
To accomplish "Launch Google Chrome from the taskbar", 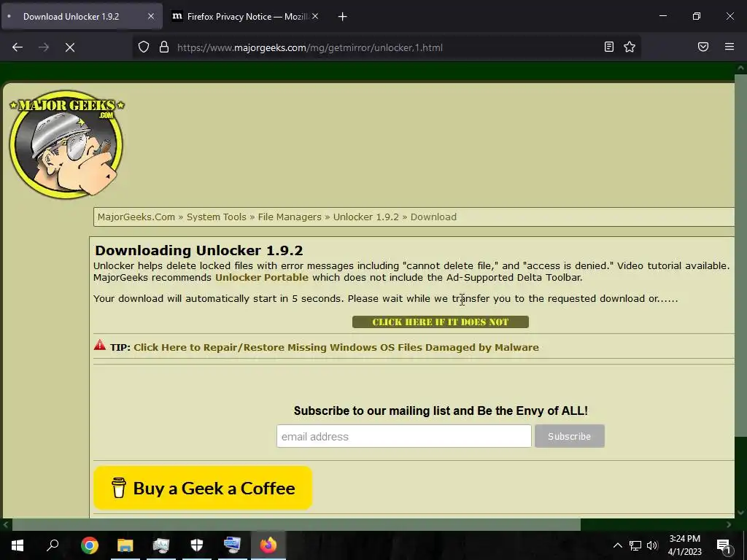I will (x=90, y=545).
